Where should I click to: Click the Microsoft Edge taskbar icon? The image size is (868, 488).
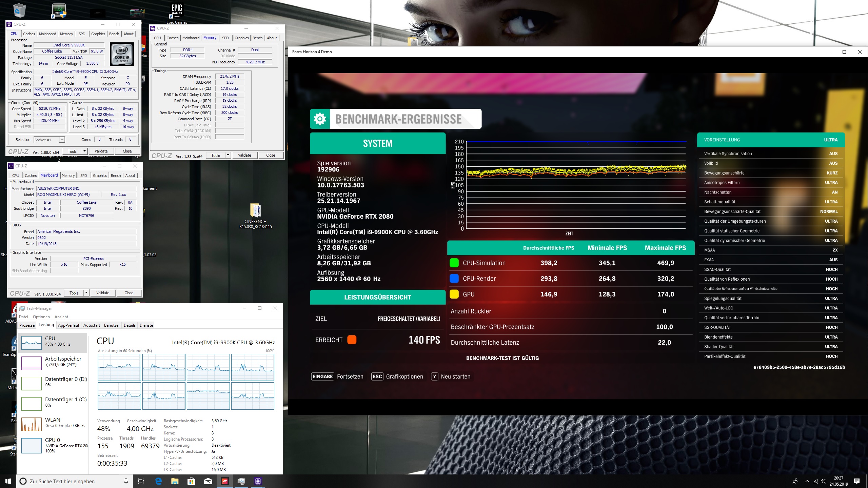point(158,481)
